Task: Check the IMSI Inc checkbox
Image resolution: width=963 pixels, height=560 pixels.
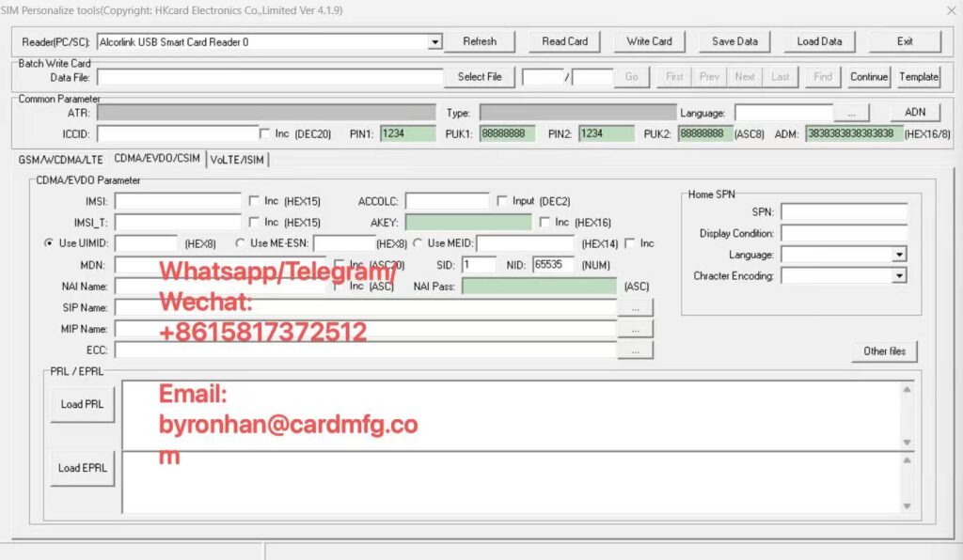Action: pos(254,201)
